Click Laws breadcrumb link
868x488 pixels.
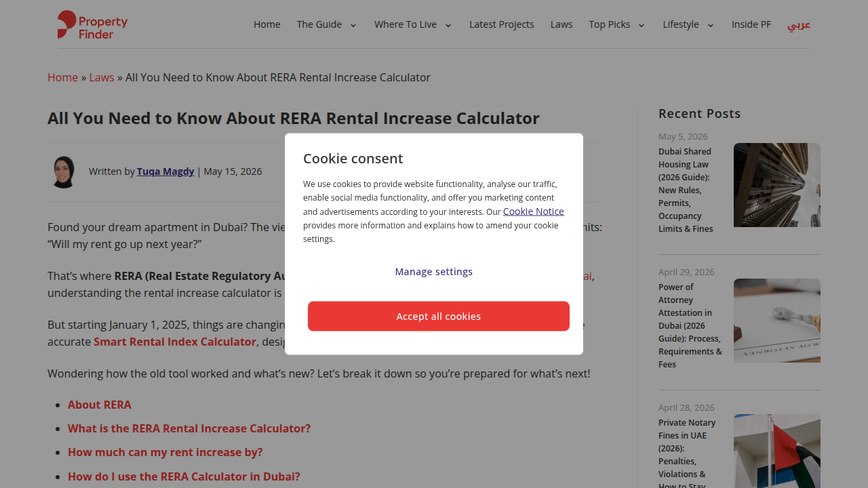coord(102,77)
